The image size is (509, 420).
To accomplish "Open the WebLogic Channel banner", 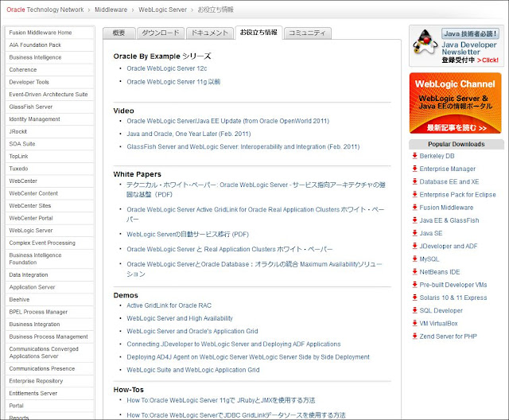I will [x=455, y=103].
